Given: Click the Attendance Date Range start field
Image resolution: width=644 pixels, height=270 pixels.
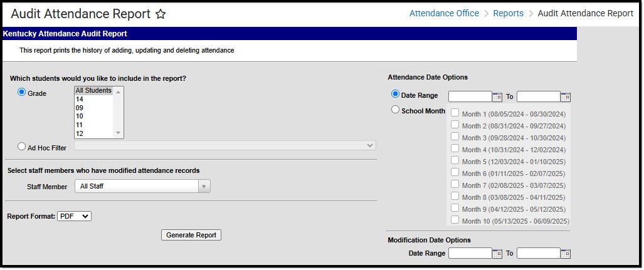Looking at the screenshot, I should [x=470, y=97].
